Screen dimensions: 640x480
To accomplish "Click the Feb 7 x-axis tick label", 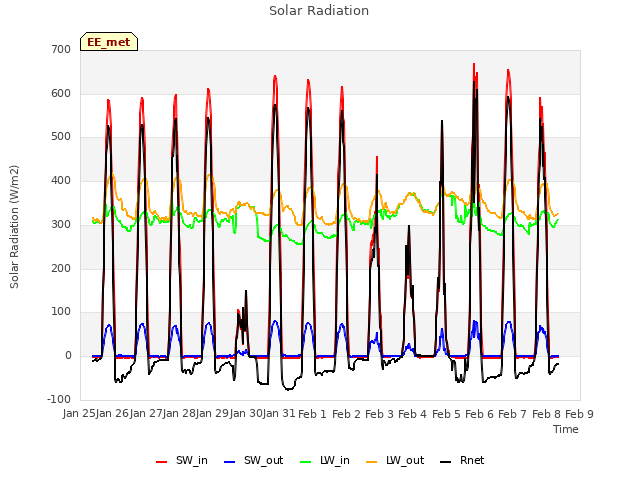I will click(x=513, y=414).
